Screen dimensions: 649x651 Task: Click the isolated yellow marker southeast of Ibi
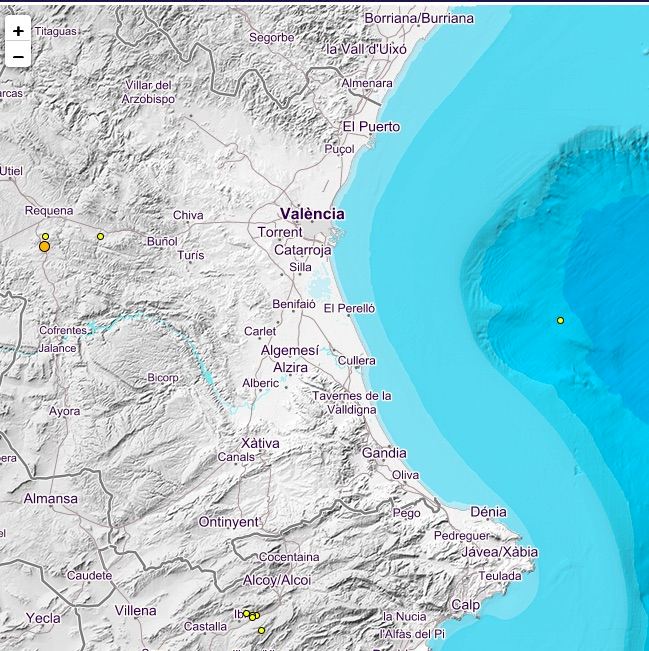262,630
